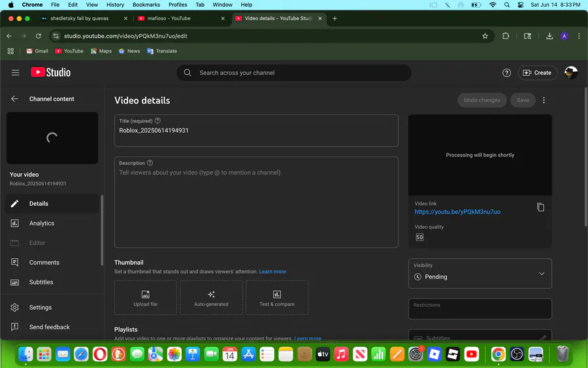Open the Bookmarks menu in menu bar
This screenshot has height=368, width=588.
coord(146,5)
